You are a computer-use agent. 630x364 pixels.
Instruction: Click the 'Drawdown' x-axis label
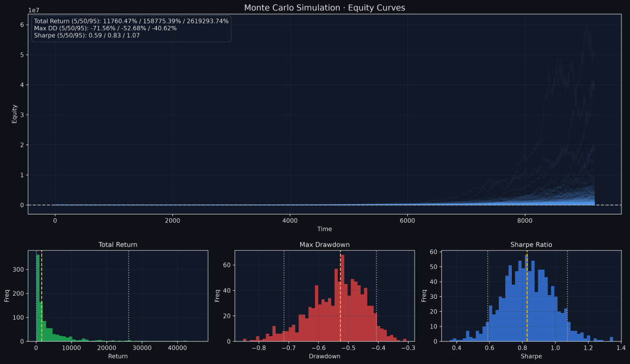tap(325, 357)
